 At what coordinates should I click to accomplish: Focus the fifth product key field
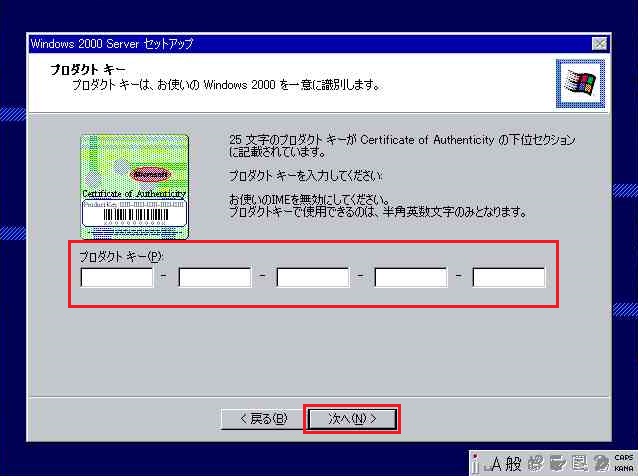click(x=508, y=277)
